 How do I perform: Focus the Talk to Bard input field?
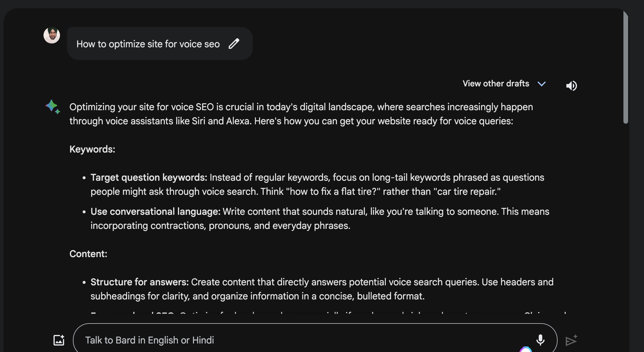point(294,340)
